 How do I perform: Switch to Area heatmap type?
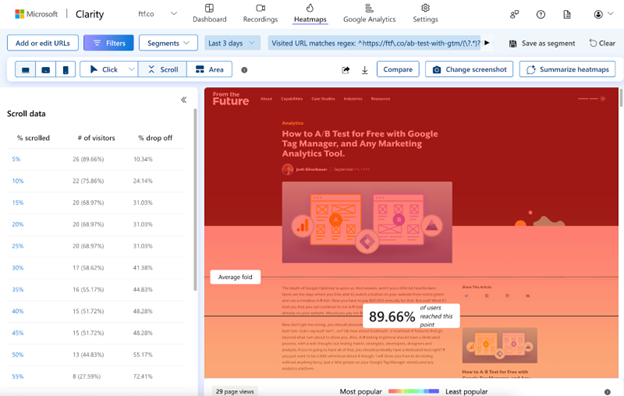(x=210, y=70)
